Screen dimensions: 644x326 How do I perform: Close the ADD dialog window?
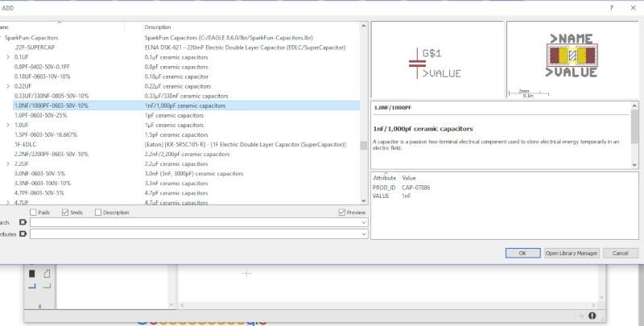click(x=633, y=8)
